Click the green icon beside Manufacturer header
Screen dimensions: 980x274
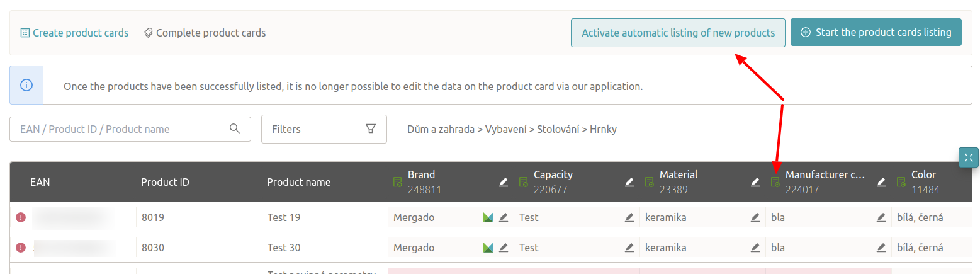point(775,182)
